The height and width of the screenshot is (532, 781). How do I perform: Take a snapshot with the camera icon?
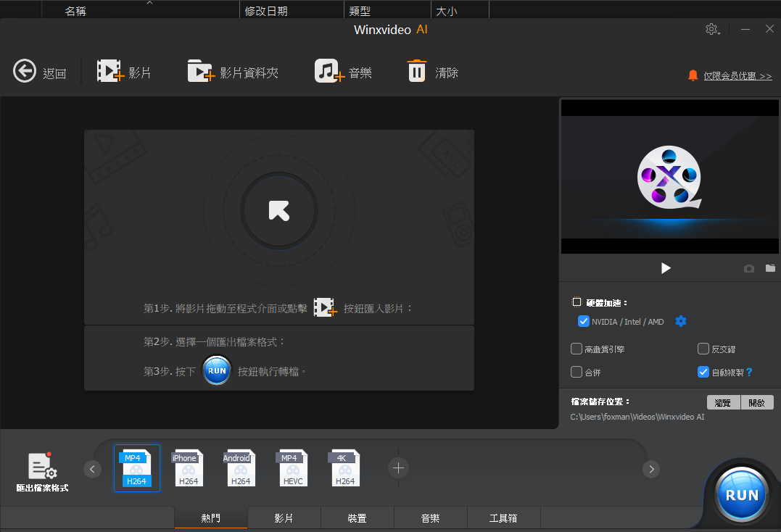pos(748,269)
